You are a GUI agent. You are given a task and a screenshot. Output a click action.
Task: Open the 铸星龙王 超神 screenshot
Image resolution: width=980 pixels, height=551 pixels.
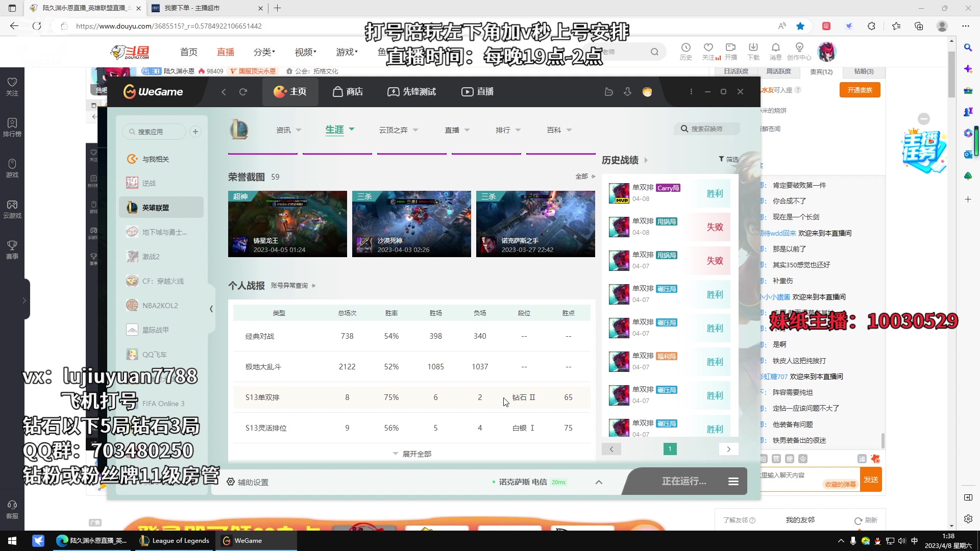coord(287,224)
